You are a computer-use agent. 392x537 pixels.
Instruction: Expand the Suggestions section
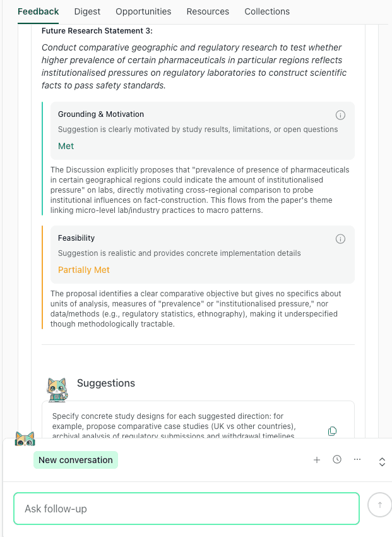[107, 383]
